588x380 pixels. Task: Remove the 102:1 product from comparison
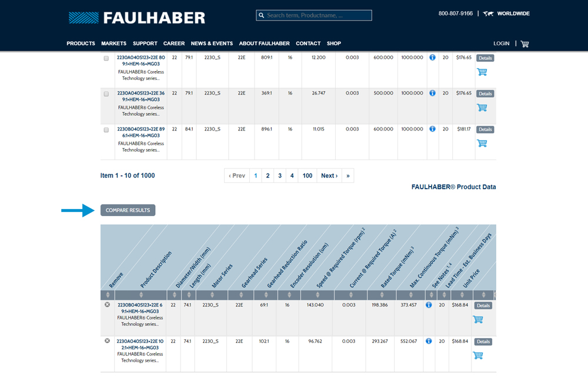pos(107,341)
